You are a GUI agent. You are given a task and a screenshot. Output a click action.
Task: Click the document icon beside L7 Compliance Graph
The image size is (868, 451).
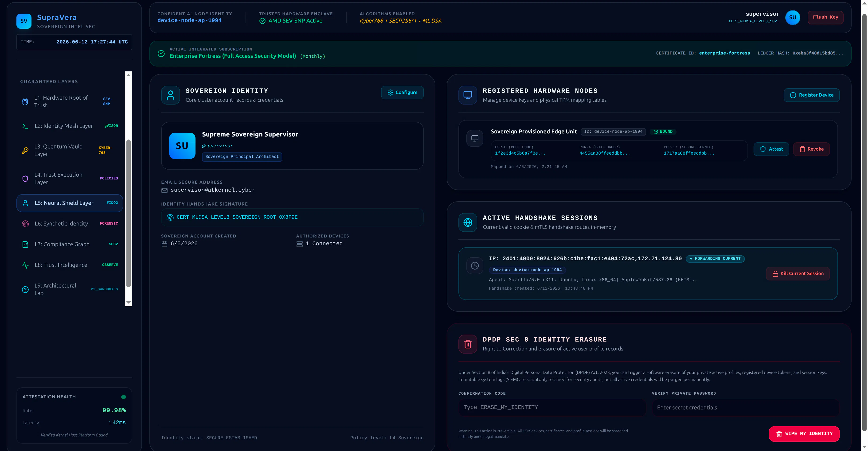[25, 245]
